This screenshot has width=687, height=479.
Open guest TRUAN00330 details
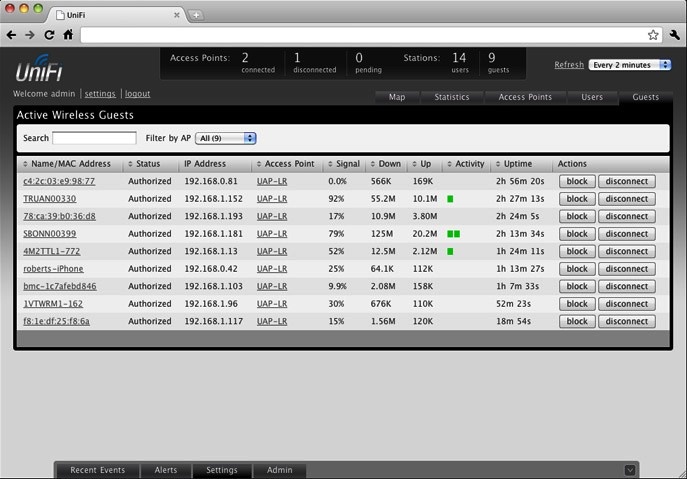[50, 199]
